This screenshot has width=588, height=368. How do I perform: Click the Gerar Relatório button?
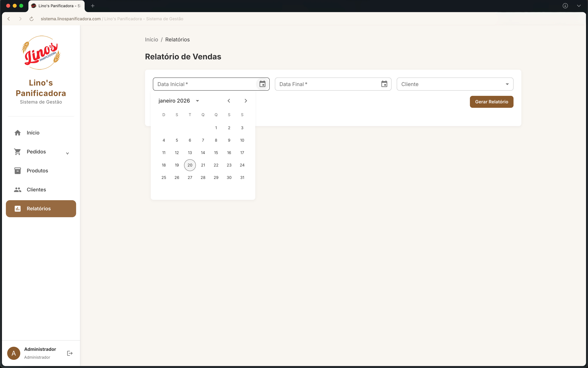click(x=491, y=102)
